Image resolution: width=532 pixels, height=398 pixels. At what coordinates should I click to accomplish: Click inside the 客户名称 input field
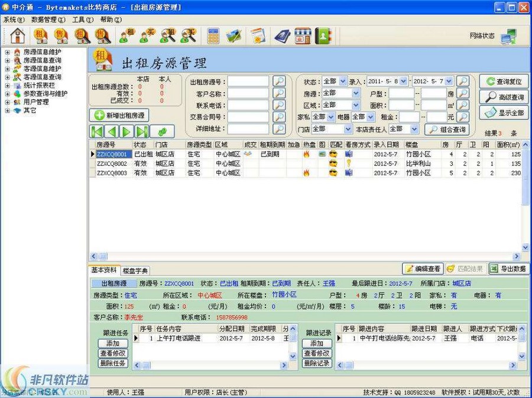coord(248,94)
